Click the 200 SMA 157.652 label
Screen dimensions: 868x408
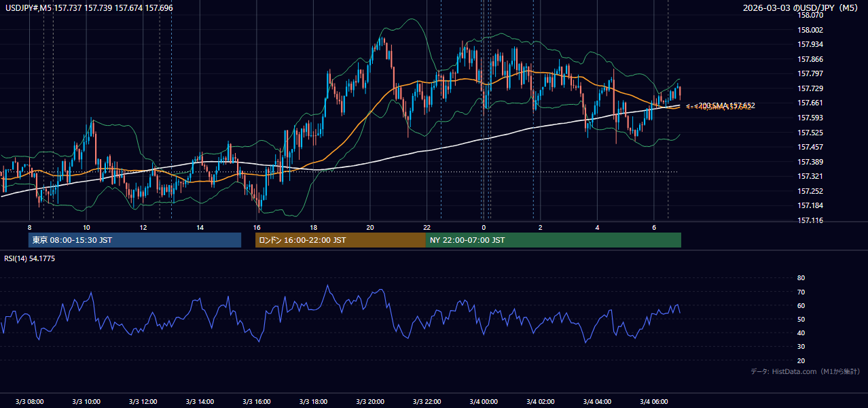click(727, 105)
